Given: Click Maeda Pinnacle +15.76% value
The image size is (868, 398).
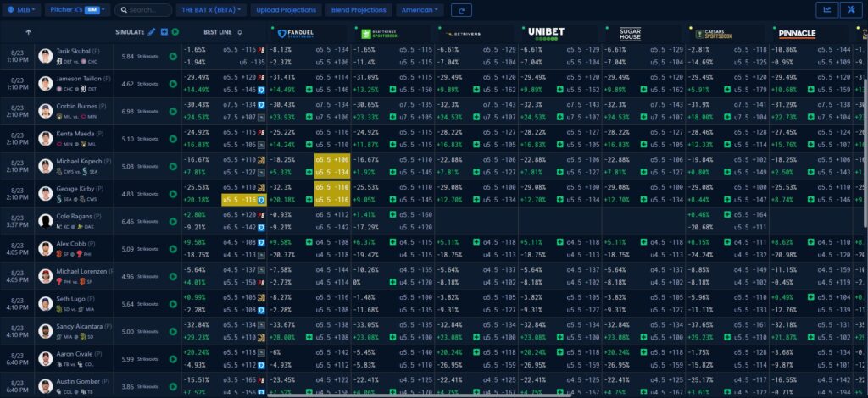Looking at the screenshot, I should (782, 144).
